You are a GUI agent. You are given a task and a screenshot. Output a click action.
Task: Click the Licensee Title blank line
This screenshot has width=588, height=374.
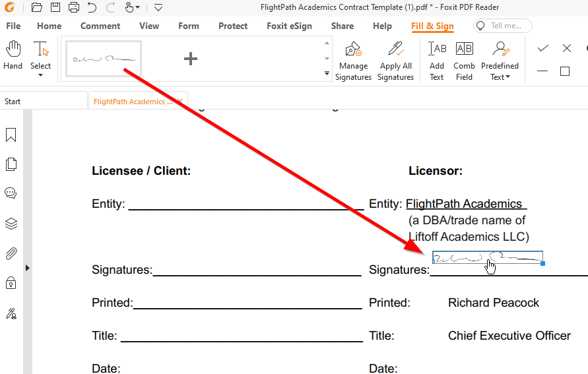pos(242,340)
